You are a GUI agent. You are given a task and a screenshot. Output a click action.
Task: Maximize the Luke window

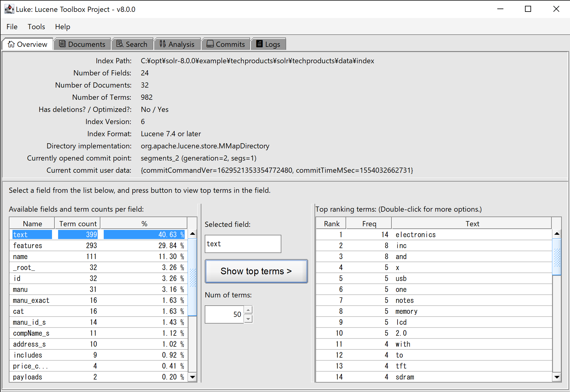pyautogui.click(x=528, y=9)
